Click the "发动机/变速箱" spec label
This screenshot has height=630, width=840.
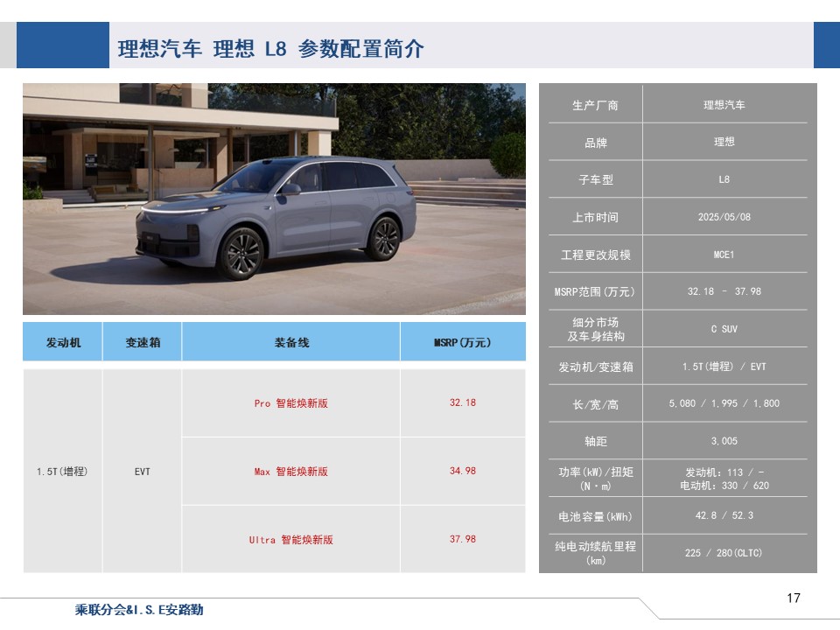pyautogui.click(x=596, y=367)
